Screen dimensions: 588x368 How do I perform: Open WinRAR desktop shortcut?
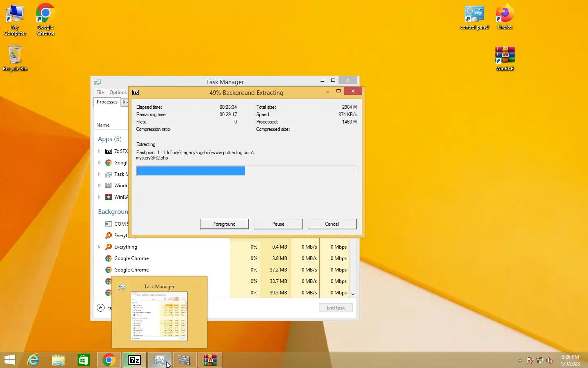coord(505,58)
